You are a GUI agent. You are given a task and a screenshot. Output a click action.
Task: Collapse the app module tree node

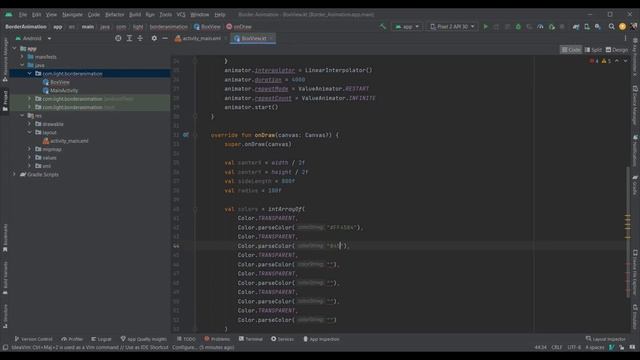[14, 49]
